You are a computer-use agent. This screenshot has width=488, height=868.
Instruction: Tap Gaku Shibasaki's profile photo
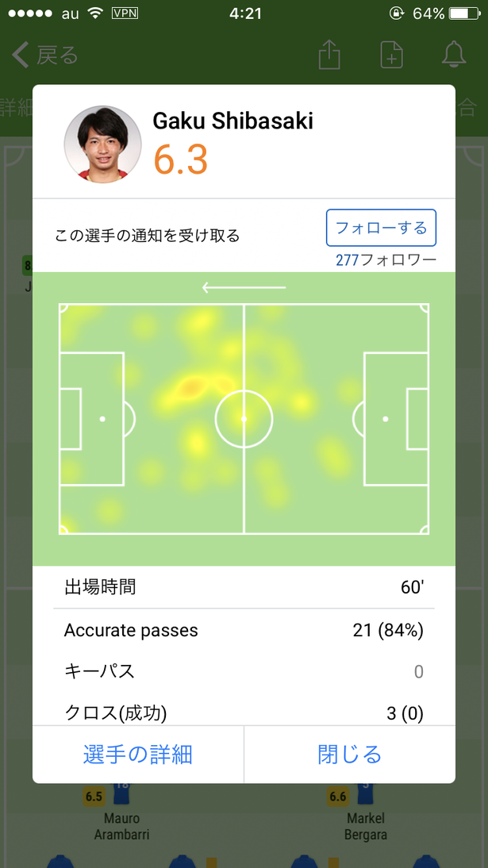(x=103, y=144)
